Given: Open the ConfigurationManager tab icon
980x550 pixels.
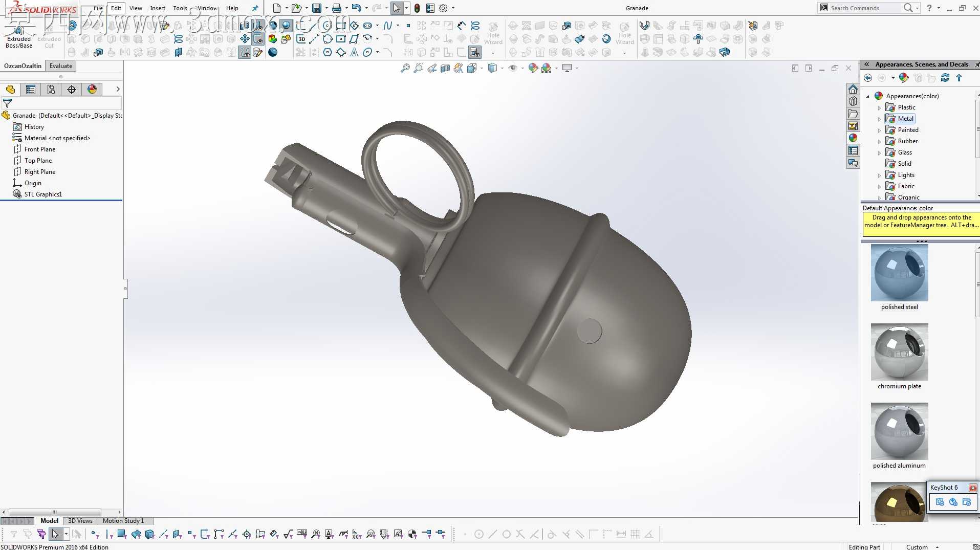Looking at the screenshot, I should tap(51, 90).
